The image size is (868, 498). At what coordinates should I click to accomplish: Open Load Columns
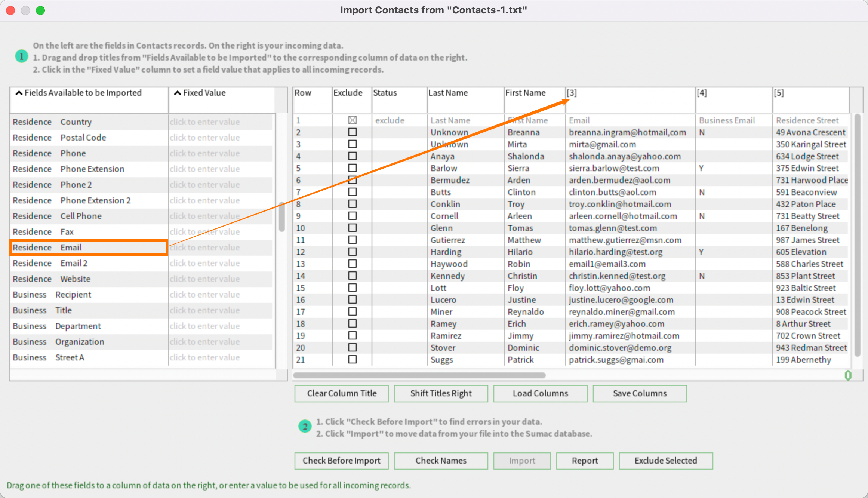(x=541, y=393)
